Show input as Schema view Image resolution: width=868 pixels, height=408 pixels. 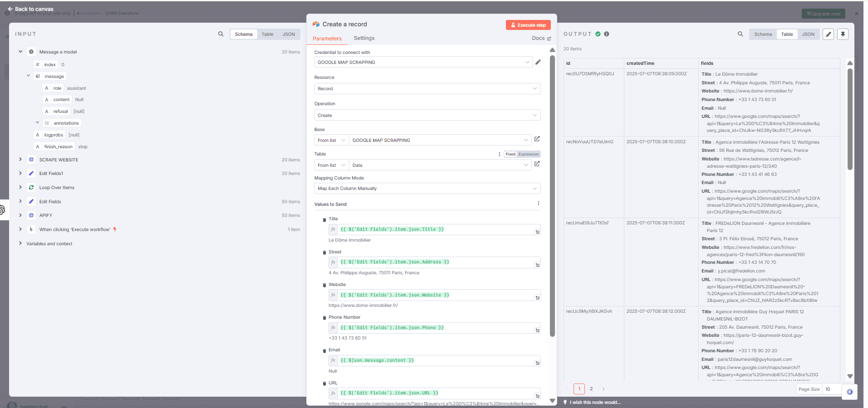(x=244, y=34)
